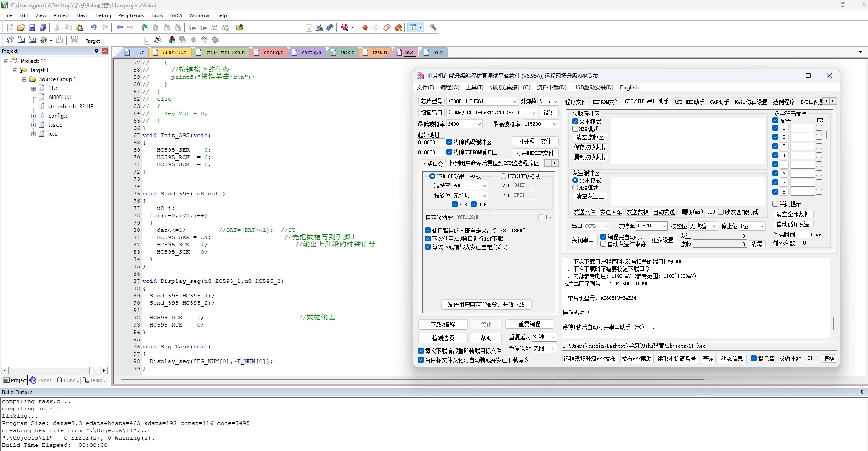Image resolution: width=868 pixels, height=451 pixels.
Task: Click 重复编程 button
Action: point(529,324)
